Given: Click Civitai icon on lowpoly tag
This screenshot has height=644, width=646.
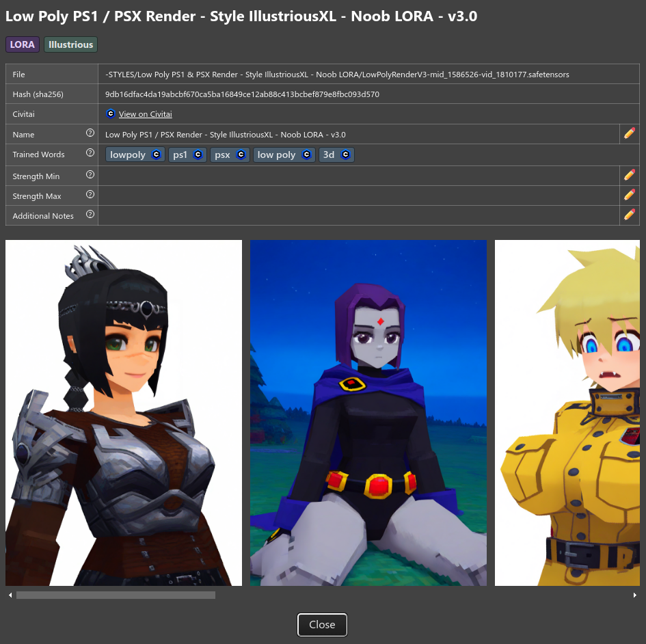Looking at the screenshot, I should tap(156, 155).
